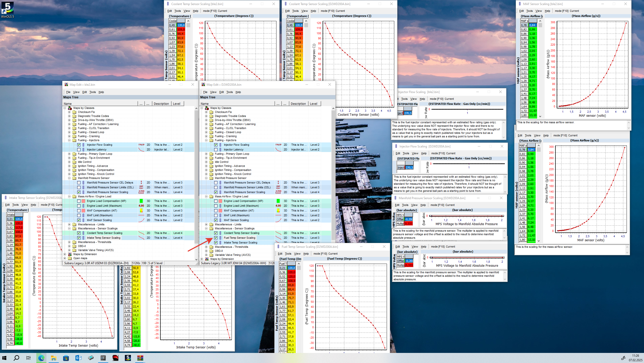Click Maps by Classes icon in ble2.bin tree
Viewport: 644px width, 363px height.
[70, 108]
